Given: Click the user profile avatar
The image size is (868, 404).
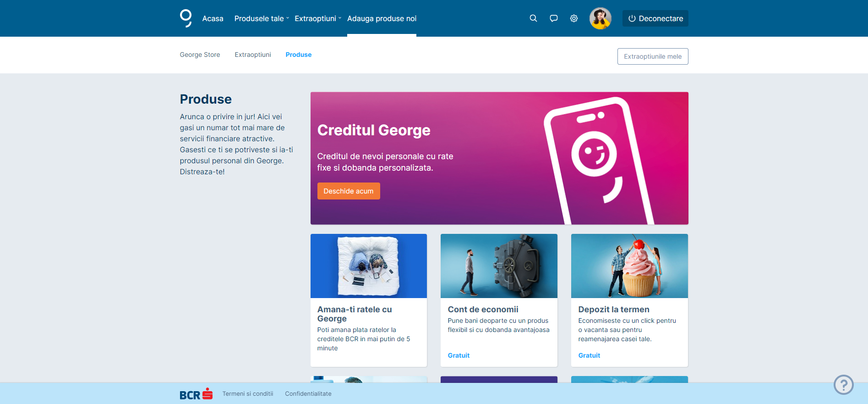Looking at the screenshot, I should click(x=600, y=18).
